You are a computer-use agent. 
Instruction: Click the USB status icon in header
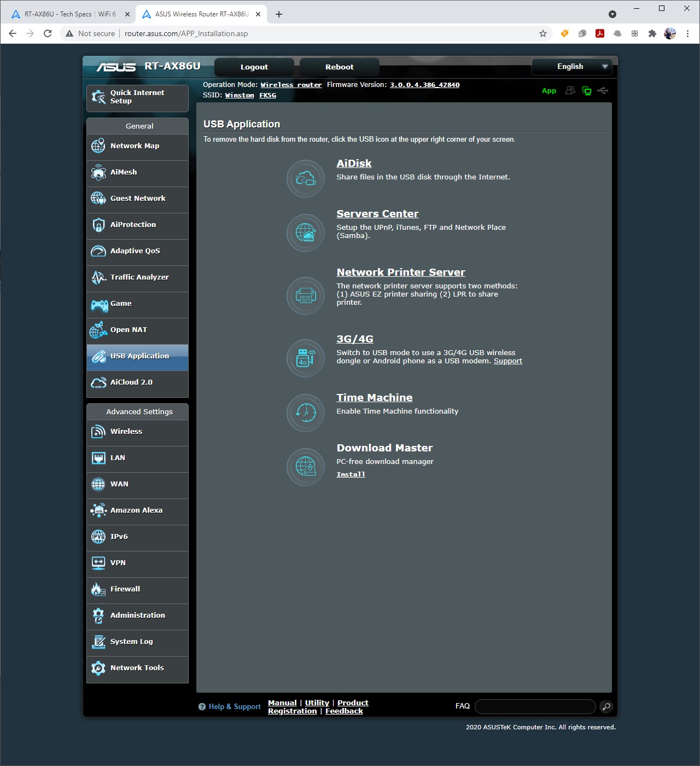[x=603, y=91]
